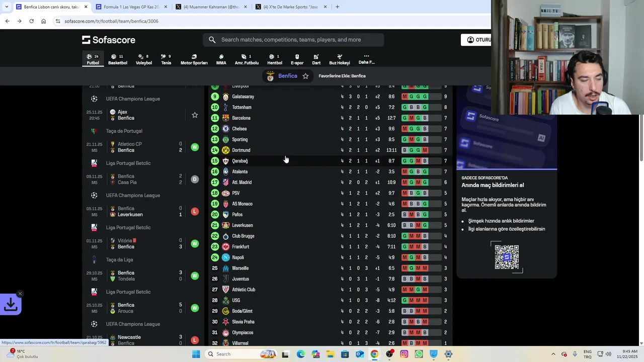
Task: Open WhatsApp from the taskbar
Action: point(419,354)
